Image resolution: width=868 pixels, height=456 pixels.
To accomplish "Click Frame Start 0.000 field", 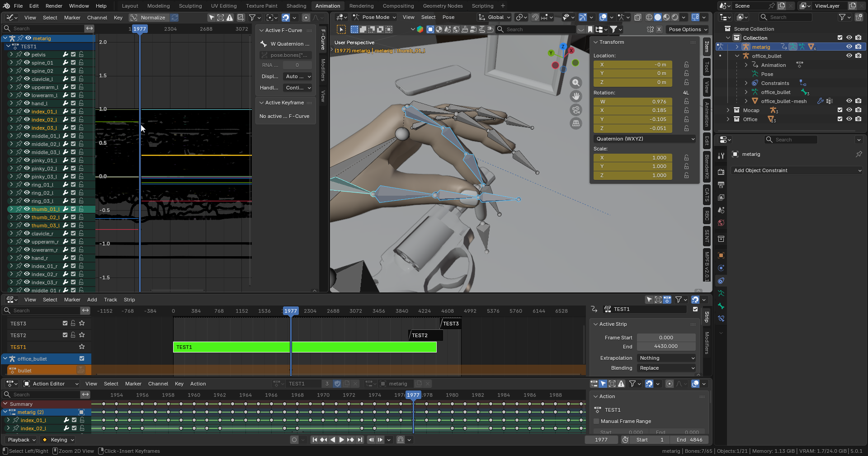I will click(x=666, y=338).
